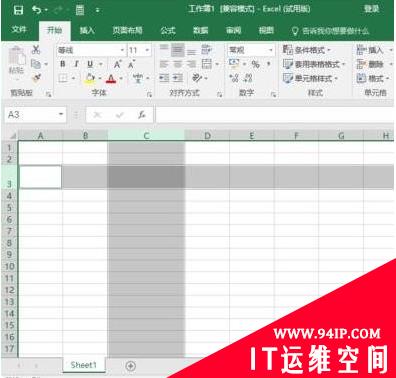Select the Format Painter brush icon
The height and width of the screenshot is (378, 396).
click(x=36, y=78)
